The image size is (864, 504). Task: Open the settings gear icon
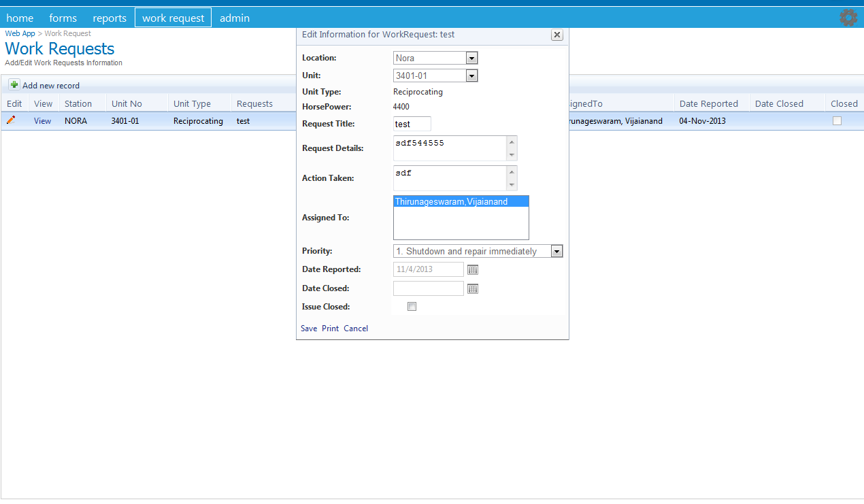848,18
